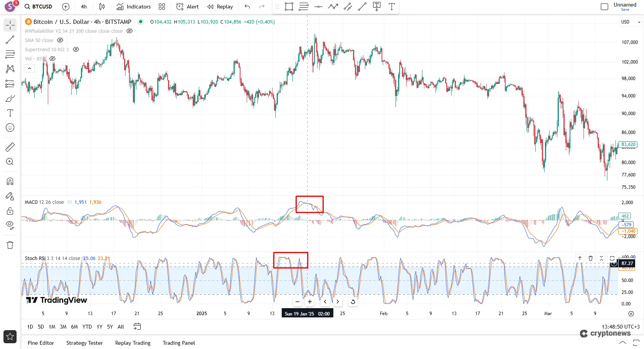
Task: Open the Pine Editor tab
Action: click(40, 343)
